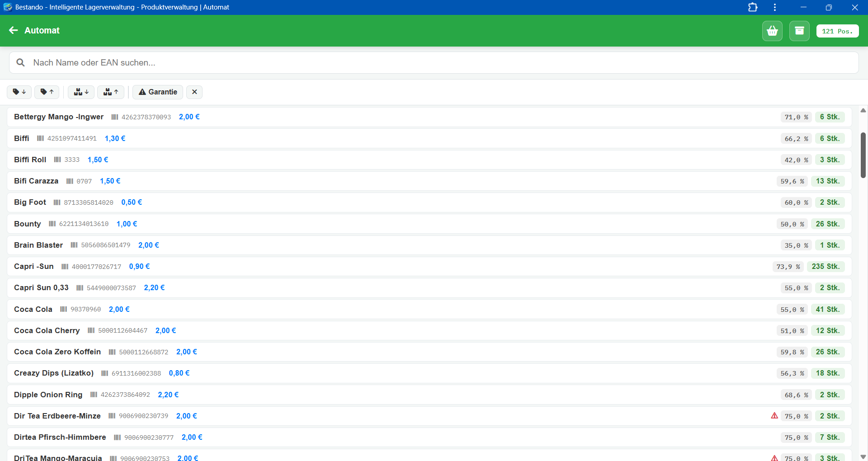
Task: Open the extensions puzzle icon in title bar
Action: 753,7
